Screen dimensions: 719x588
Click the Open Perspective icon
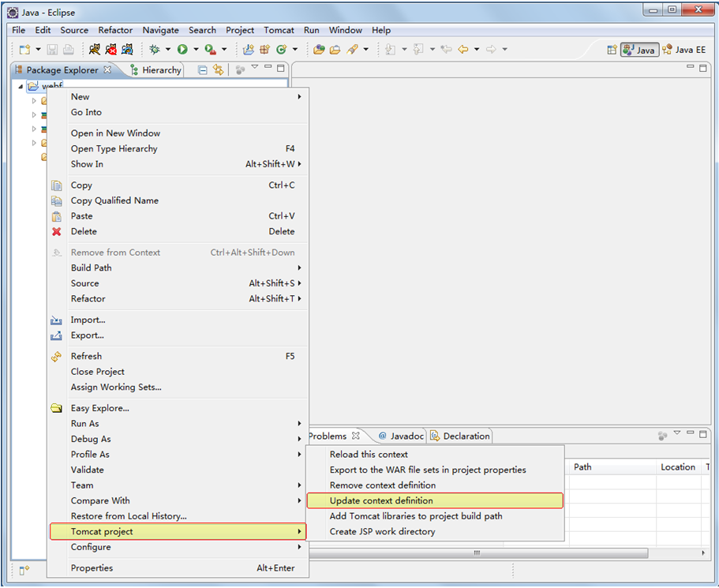(x=612, y=50)
